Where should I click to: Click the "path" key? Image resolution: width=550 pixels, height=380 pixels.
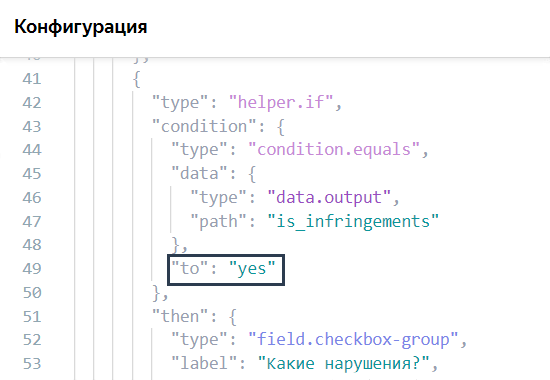[219, 221]
